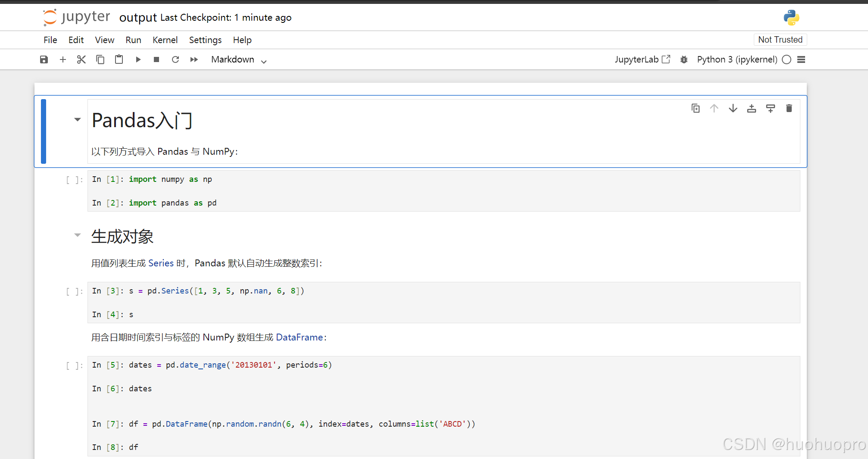Paste cell from clipboard icon
Image resolution: width=868 pixels, height=459 pixels.
coord(119,59)
